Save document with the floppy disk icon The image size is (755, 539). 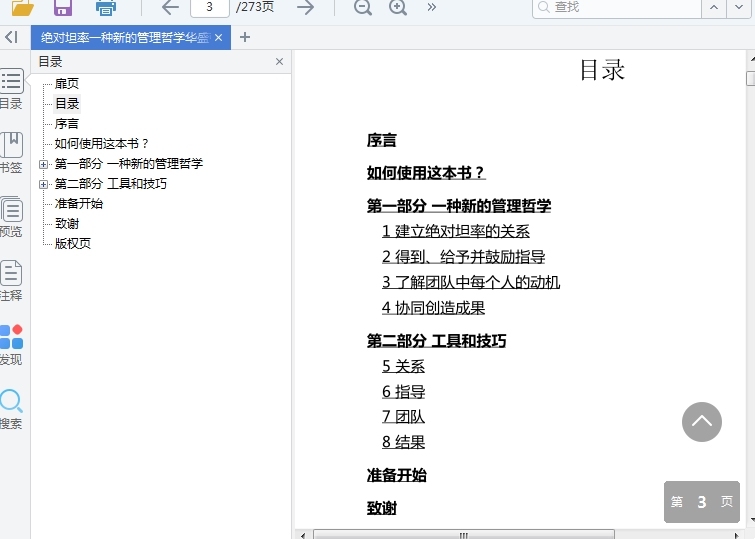tap(63, 8)
